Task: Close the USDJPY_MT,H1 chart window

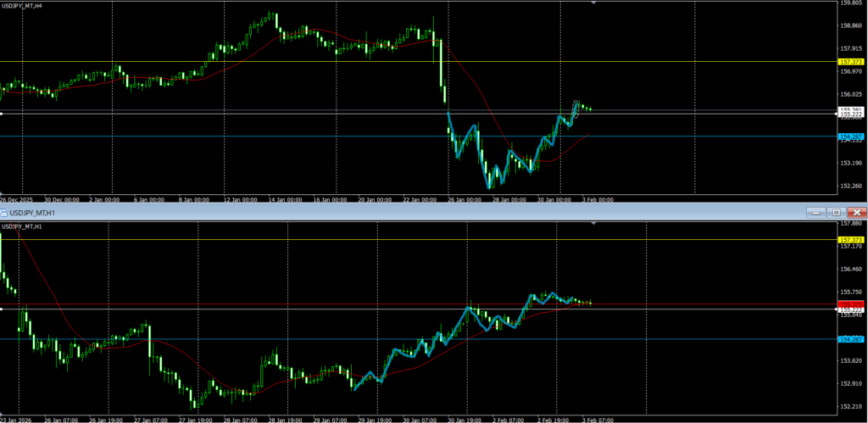Action: [x=856, y=212]
